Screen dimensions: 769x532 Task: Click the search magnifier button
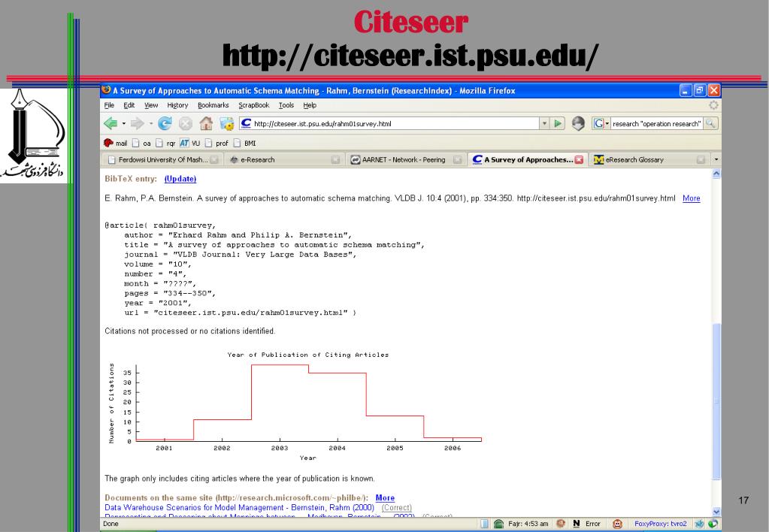(x=710, y=123)
